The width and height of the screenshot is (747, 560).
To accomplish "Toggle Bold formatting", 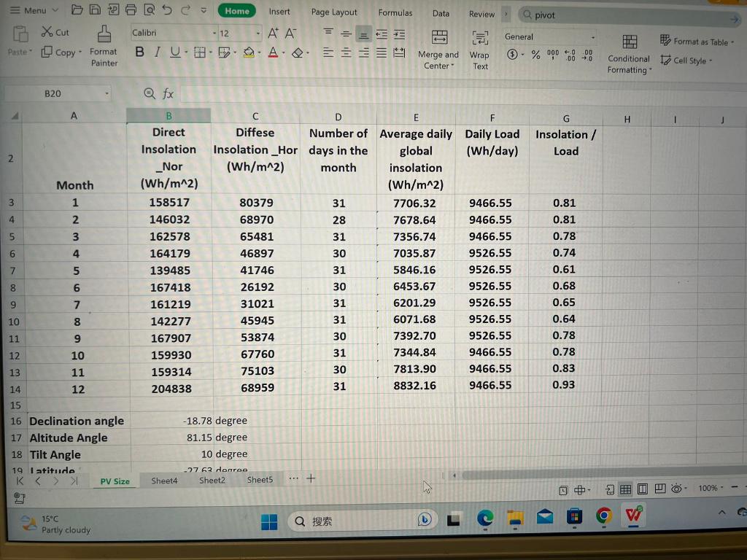I will (139, 52).
